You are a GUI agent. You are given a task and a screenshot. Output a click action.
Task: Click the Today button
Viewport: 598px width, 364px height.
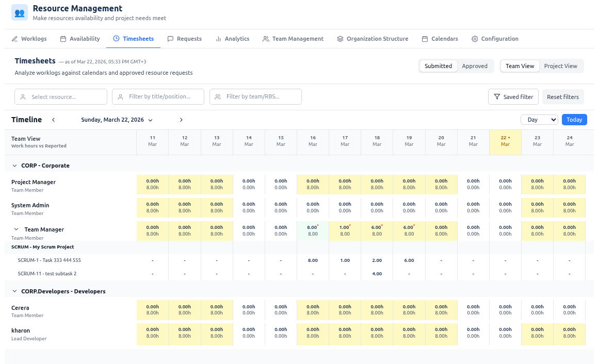[x=574, y=119]
